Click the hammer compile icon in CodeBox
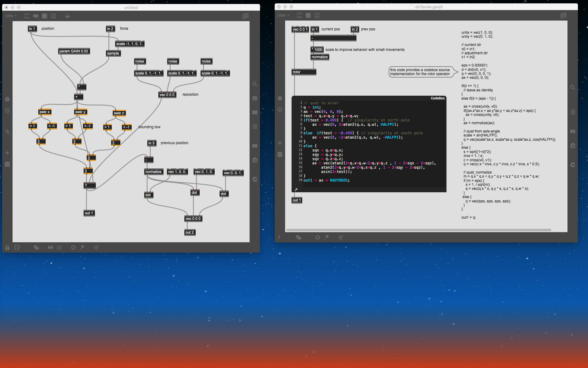The width and height of the screenshot is (588, 368). (296, 190)
